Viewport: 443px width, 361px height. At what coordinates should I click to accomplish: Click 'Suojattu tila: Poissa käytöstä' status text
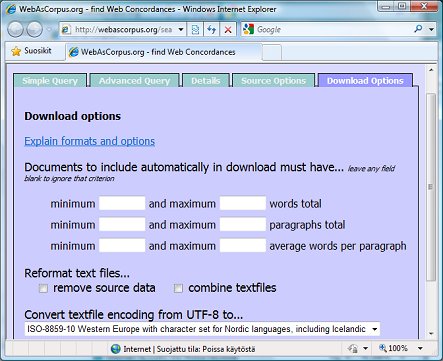(x=206, y=349)
